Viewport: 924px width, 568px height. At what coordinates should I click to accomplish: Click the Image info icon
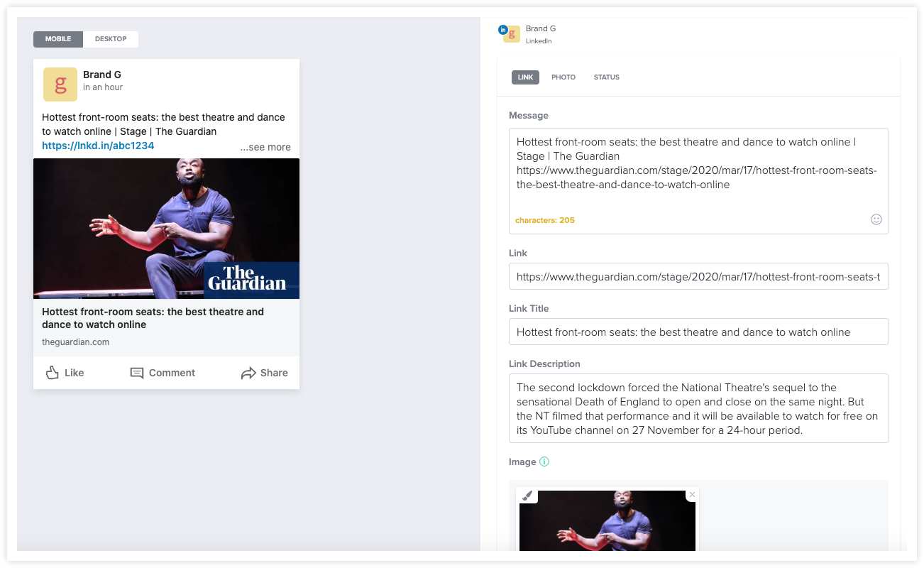[544, 461]
